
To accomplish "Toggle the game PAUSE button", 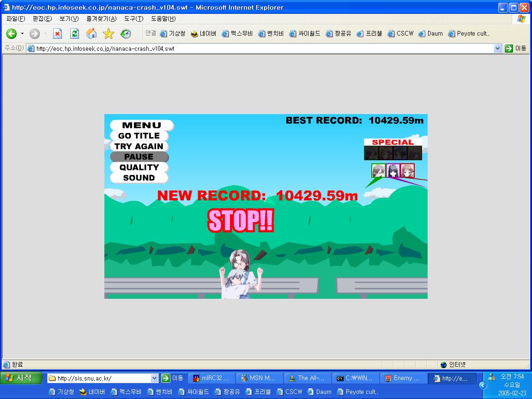I will pos(139,157).
